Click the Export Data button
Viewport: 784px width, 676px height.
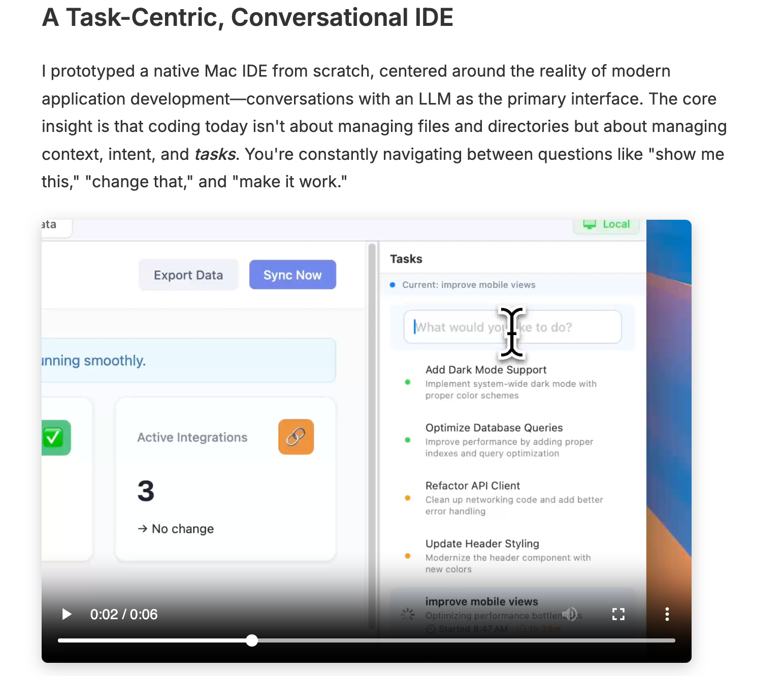(x=188, y=275)
